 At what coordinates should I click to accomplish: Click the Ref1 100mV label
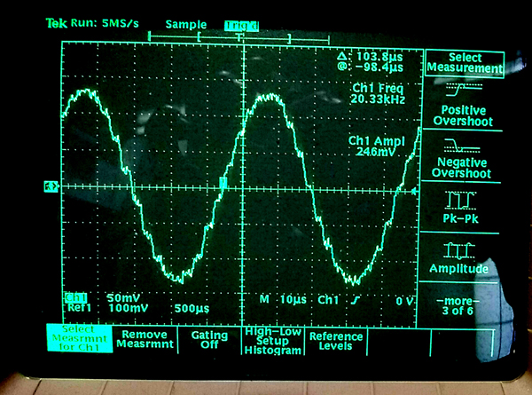click(x=107, y=308)
